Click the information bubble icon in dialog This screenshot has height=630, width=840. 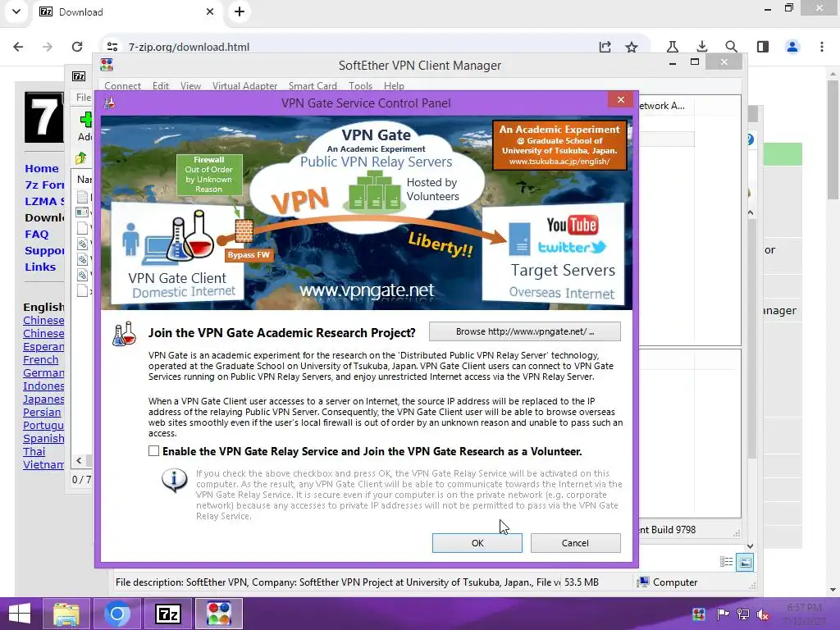coord(175,480)
